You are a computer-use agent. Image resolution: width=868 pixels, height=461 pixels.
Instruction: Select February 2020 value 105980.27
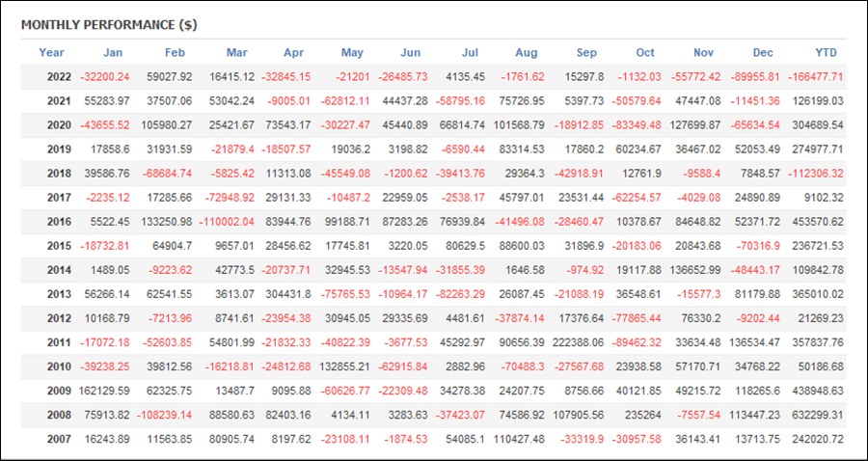point(167,125)
